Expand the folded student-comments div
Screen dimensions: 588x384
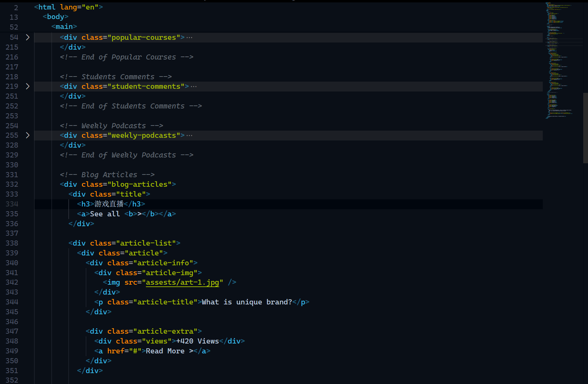click(x=28, y=86)
